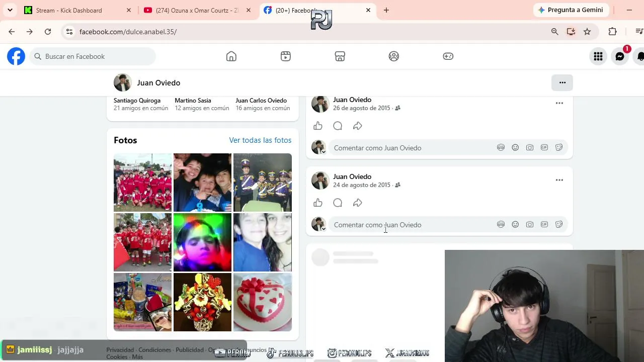Open Messenger with the notification badge
Image resolution: width=644 pixels, height=362 pixels.
click(620, 57)
